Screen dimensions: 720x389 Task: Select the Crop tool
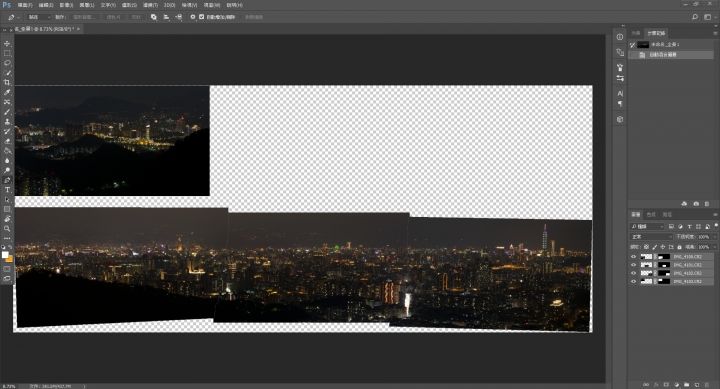[7, 83]
